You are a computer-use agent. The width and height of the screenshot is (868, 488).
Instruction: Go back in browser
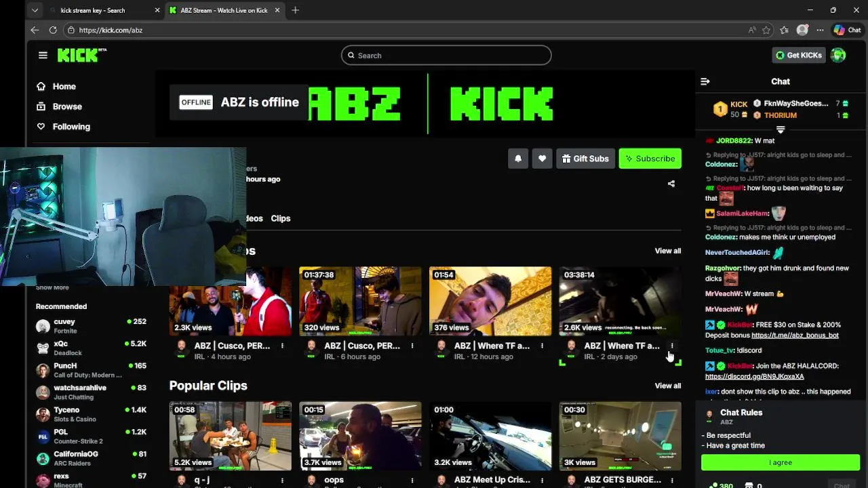click(35, 30)
